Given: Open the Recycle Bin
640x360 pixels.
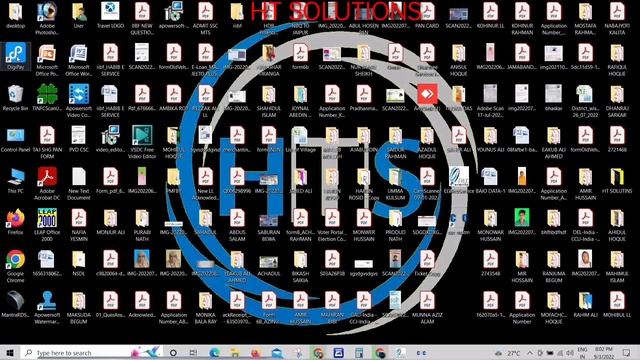Looking at the screenshot, I should pyautogui.click(x=15, y=98).
